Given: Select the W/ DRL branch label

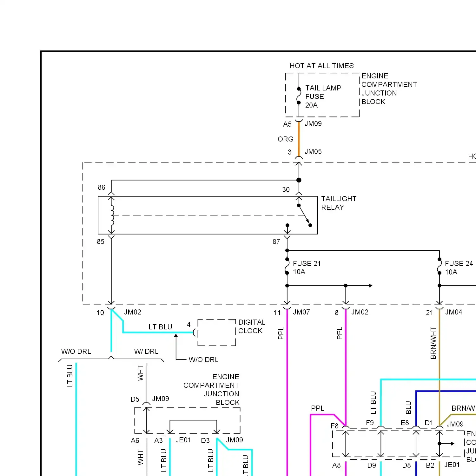Looking at the screenshot, I should 146,351.
